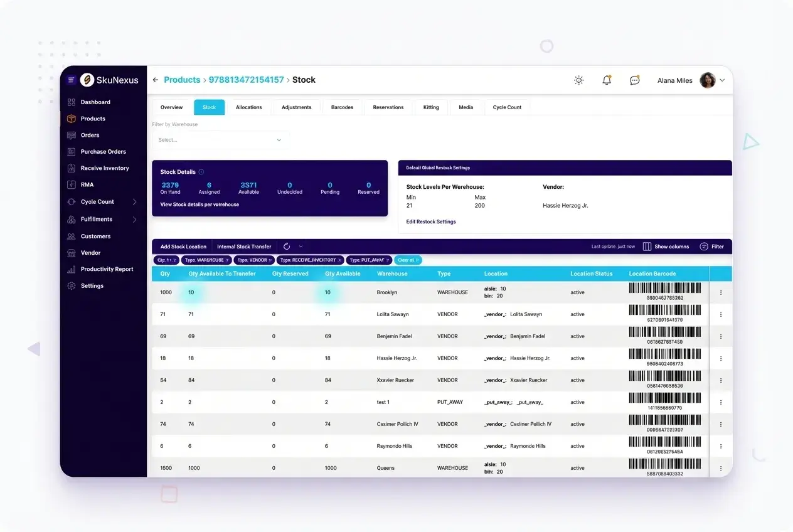Open chat messages via the speech bubble icon

[x=634, y=80]
